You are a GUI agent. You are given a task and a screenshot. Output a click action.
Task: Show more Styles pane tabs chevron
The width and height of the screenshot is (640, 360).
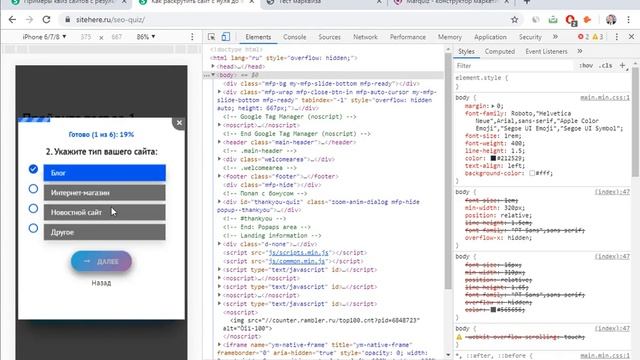click(x=580, y=51)
